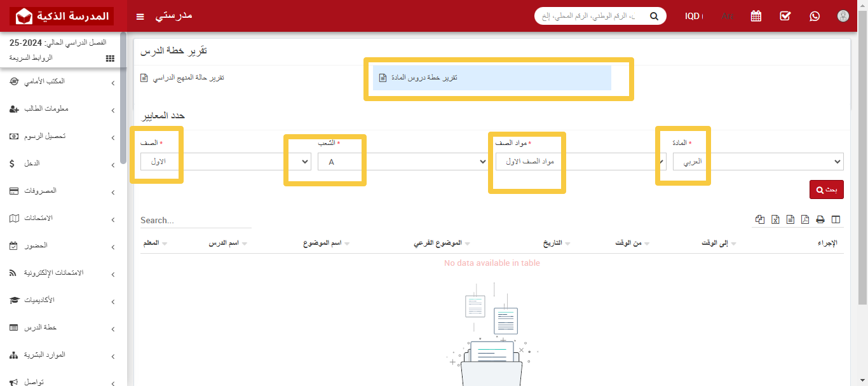The height and width of the screenshot is (386, 868).
Task: Open the calendar icon in the header
Action: 756,16
